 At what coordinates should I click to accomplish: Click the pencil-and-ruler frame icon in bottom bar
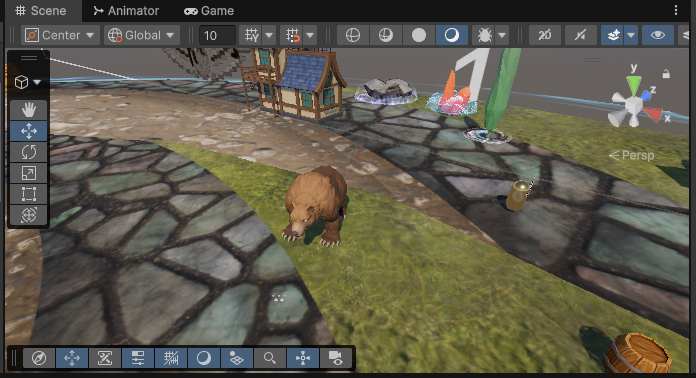[105, 358]
